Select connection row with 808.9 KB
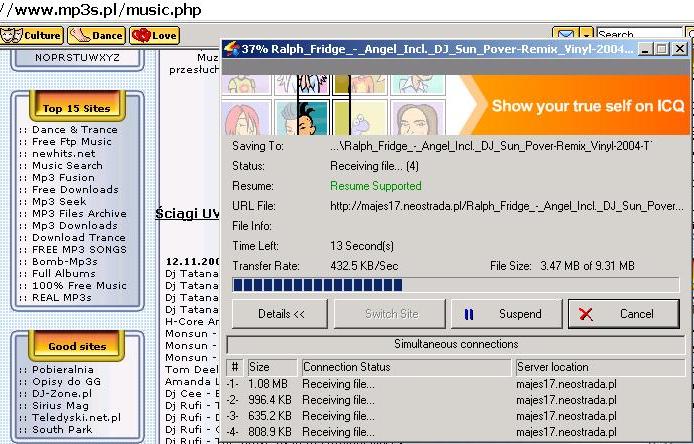The height and width of the screenshot is (444, 694). [455, 432]
